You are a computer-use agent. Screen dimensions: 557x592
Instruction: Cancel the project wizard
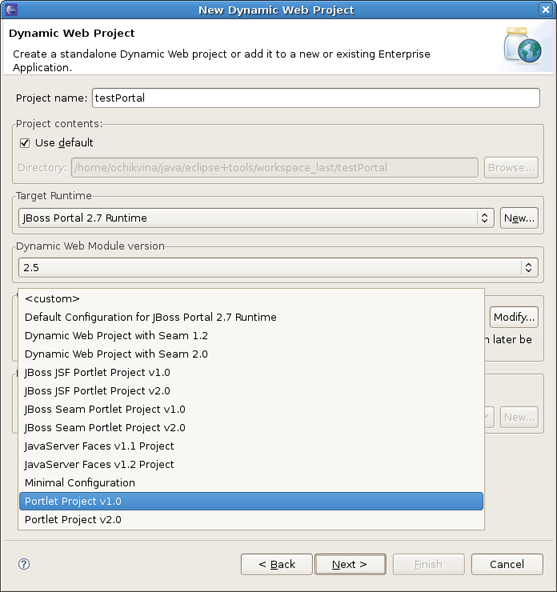pyautogui.click(x=507, y=564)
